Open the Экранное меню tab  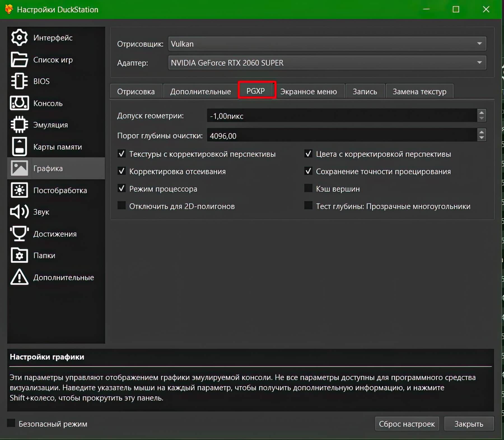[309, 91]
